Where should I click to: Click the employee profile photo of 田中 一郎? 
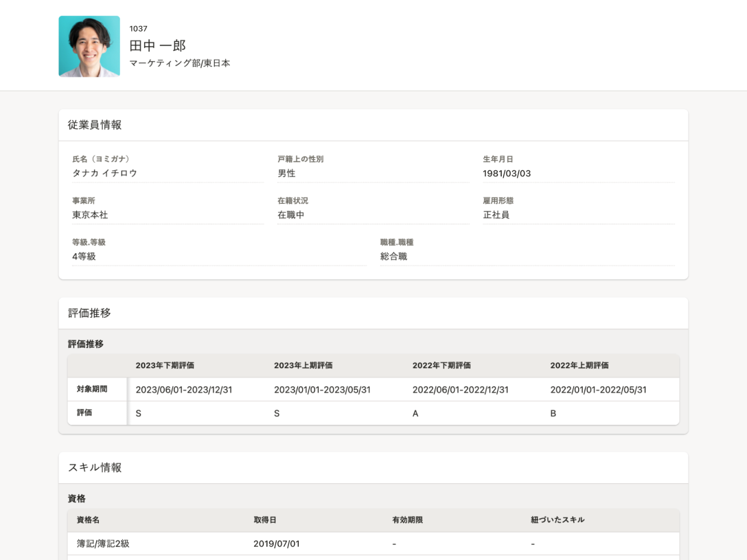tap(89, 46)
